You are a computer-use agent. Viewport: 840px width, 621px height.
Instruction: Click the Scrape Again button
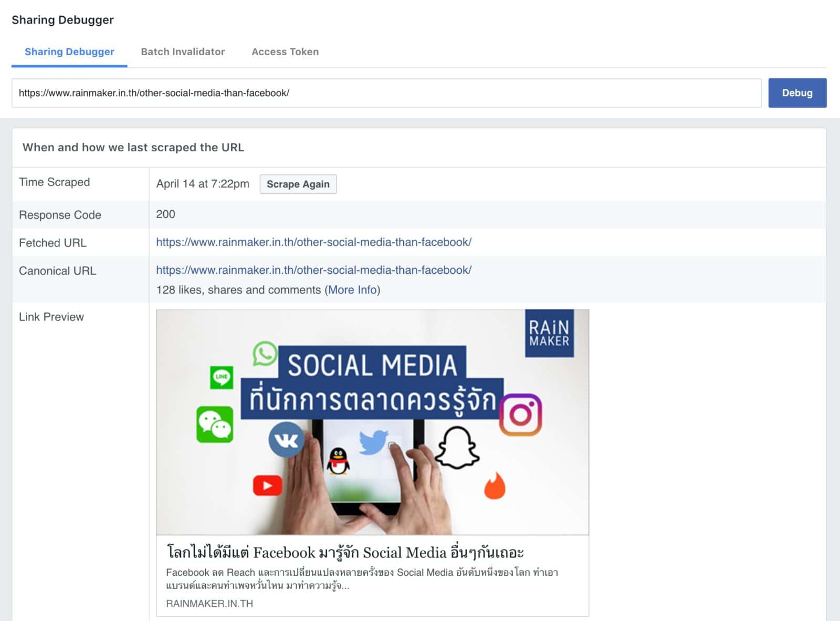(x=298, y=184)
